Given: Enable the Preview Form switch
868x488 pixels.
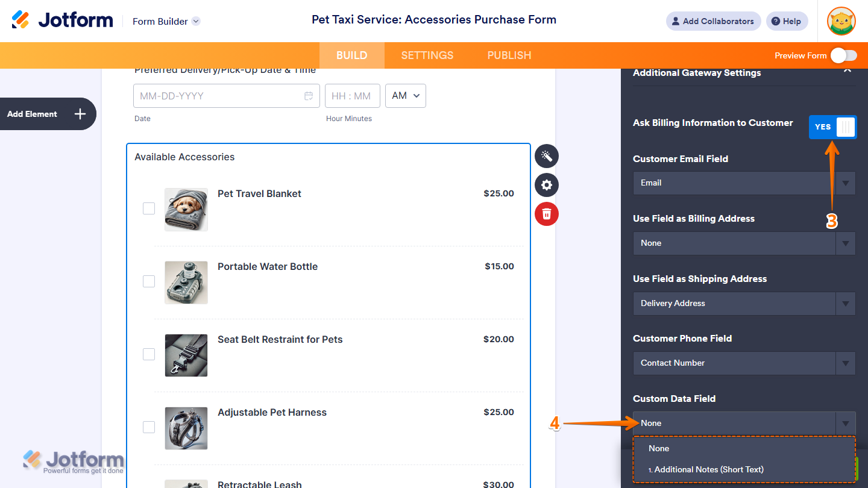Looking at the screenshot, I should 843,55.
